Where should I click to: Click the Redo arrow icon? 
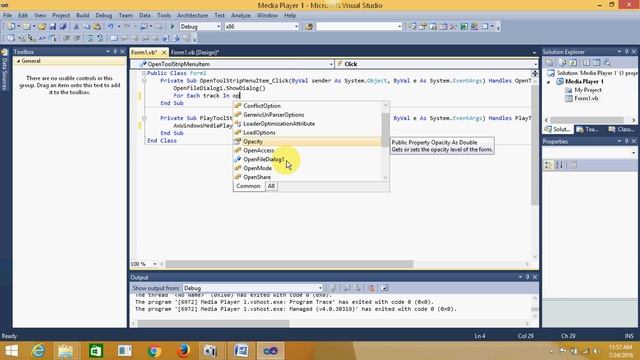click(127, 27)
